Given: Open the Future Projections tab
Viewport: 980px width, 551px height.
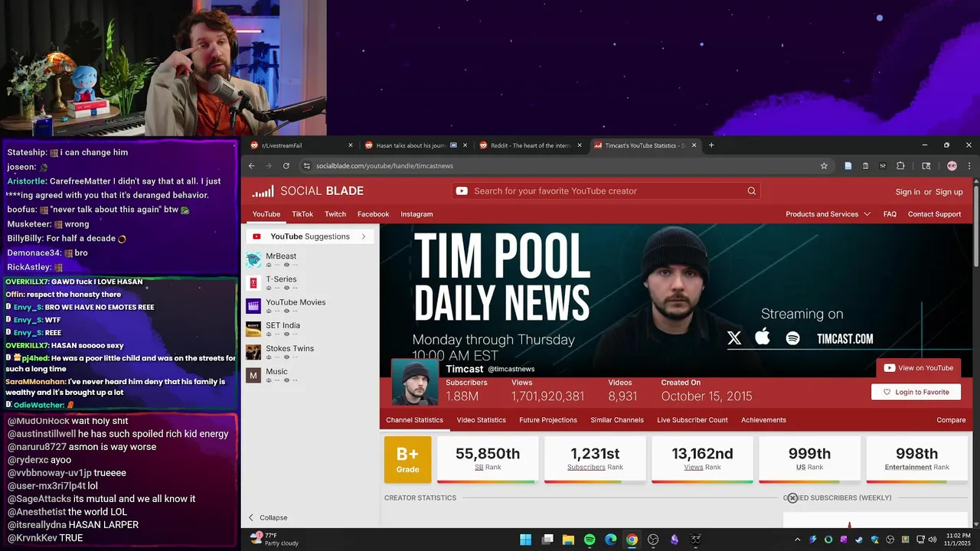Looking at the screenshot, I should (548, 420).
